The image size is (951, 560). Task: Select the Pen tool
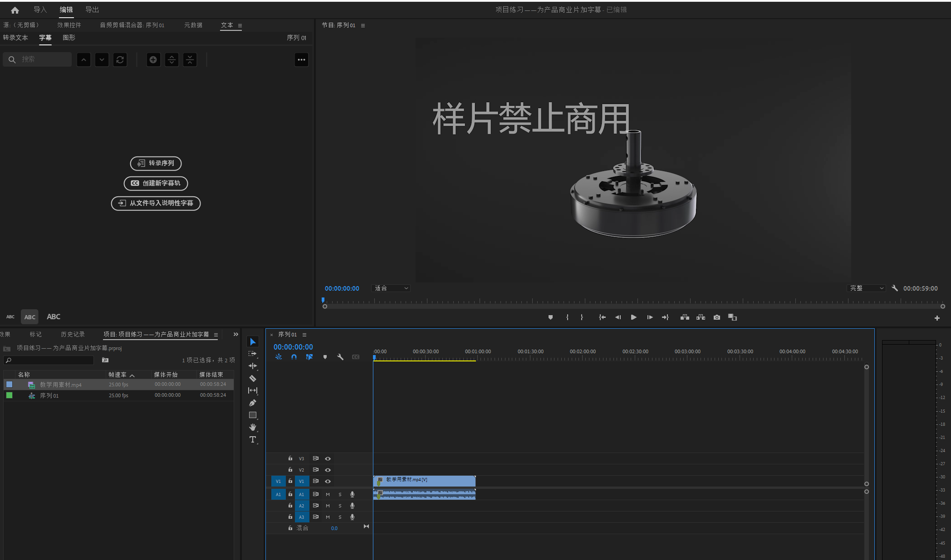pyautogui.click(x=253, y=403)
